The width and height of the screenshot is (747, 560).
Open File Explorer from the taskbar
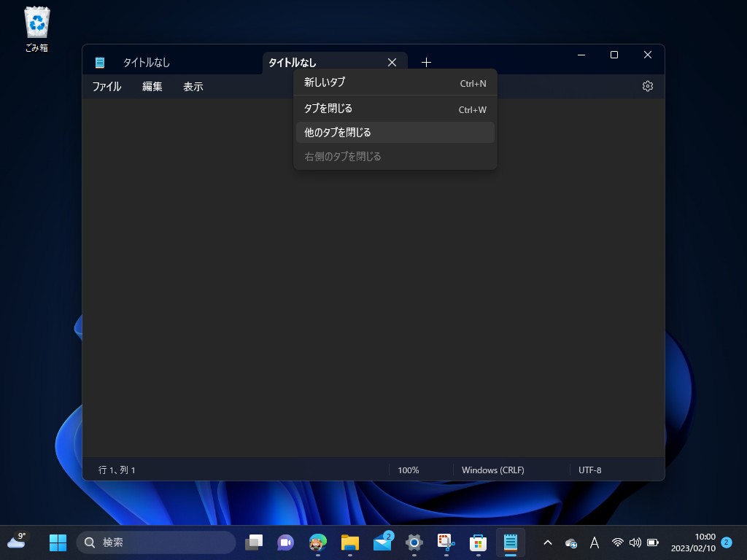coord(349,542)
